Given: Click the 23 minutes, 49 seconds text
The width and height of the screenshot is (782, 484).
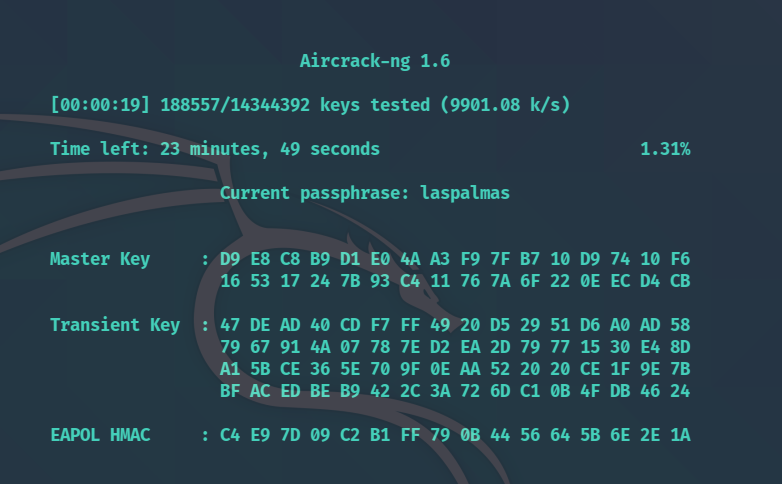Looking at the screenshot, I should point(270,149).
